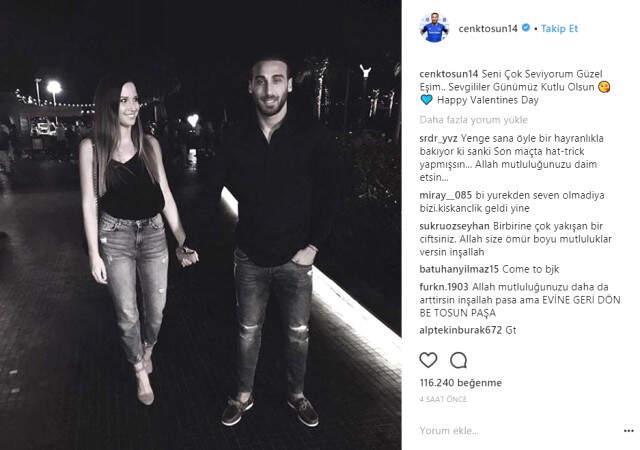Open cenktosun14 profile picture avatar
Viewport: 640px width, 450px height.
coord(434,27)
